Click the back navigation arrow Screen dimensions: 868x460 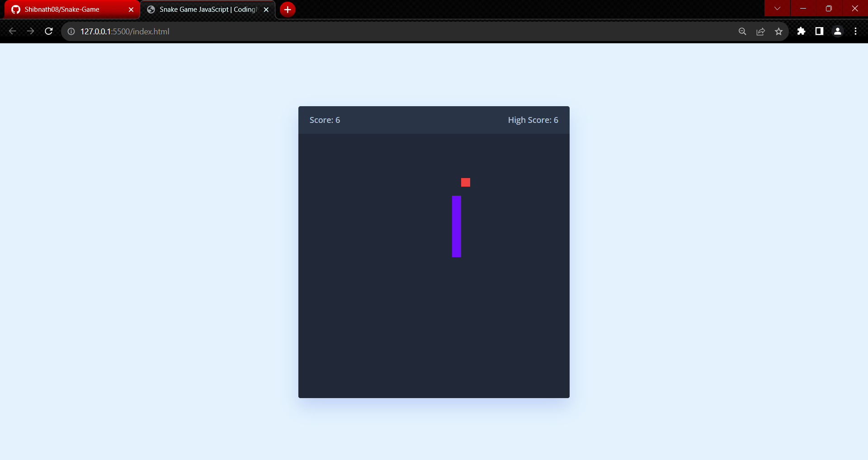pyautogui.click(x=12, y=31)
